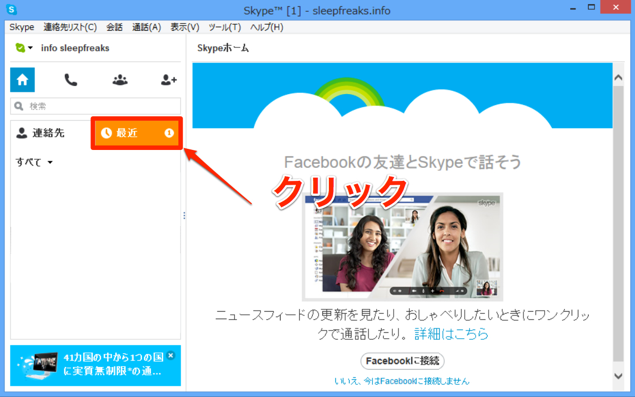Click the Facebookに接続 button
635x397 pixels.
click(x=402, y=361)
